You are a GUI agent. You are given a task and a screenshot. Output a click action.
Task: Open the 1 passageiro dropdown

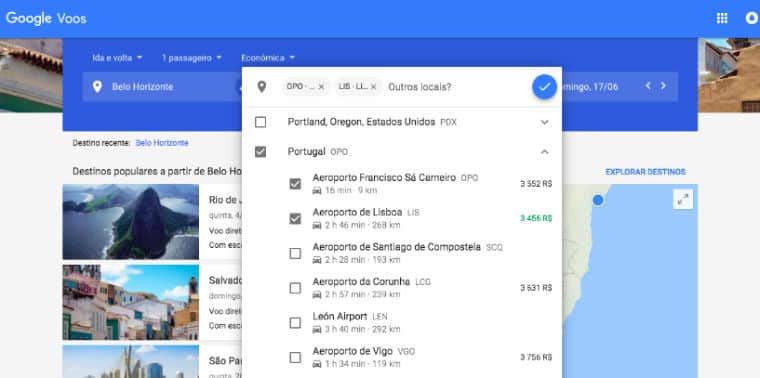pos(191,58)
